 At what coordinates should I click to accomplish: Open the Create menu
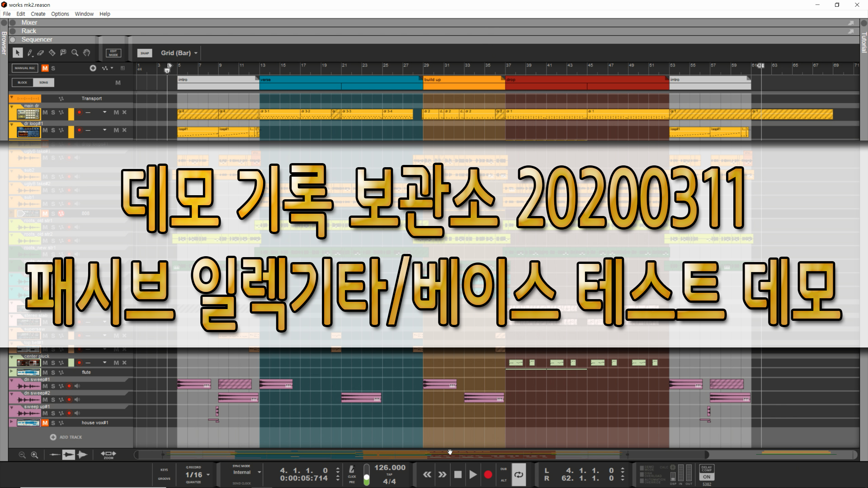pos(38,14)
